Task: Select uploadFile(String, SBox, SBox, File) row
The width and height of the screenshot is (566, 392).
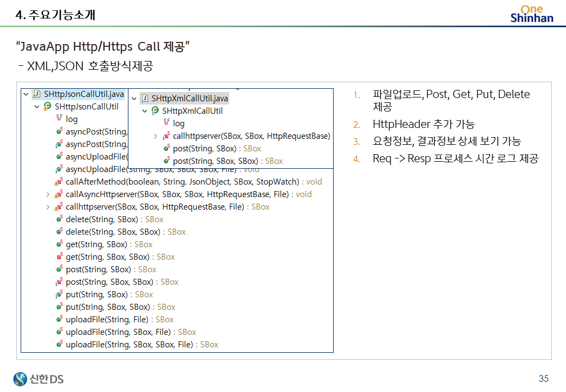Action: pos(142,345)
